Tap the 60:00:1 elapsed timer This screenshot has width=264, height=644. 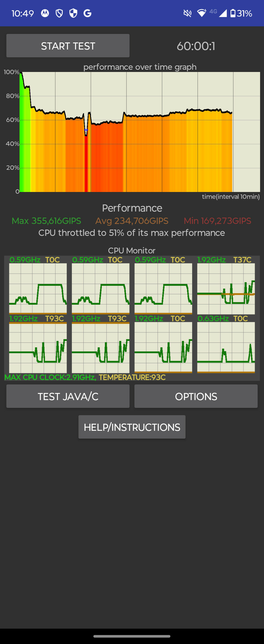(x=196, y=46)
